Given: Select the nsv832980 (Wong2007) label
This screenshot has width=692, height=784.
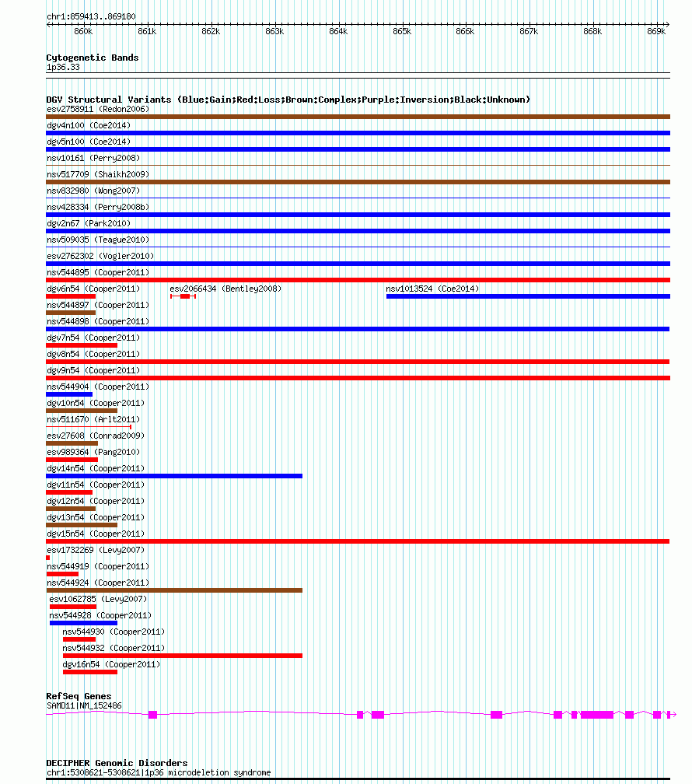Looking at the screenshot, I should coord(93,191).
